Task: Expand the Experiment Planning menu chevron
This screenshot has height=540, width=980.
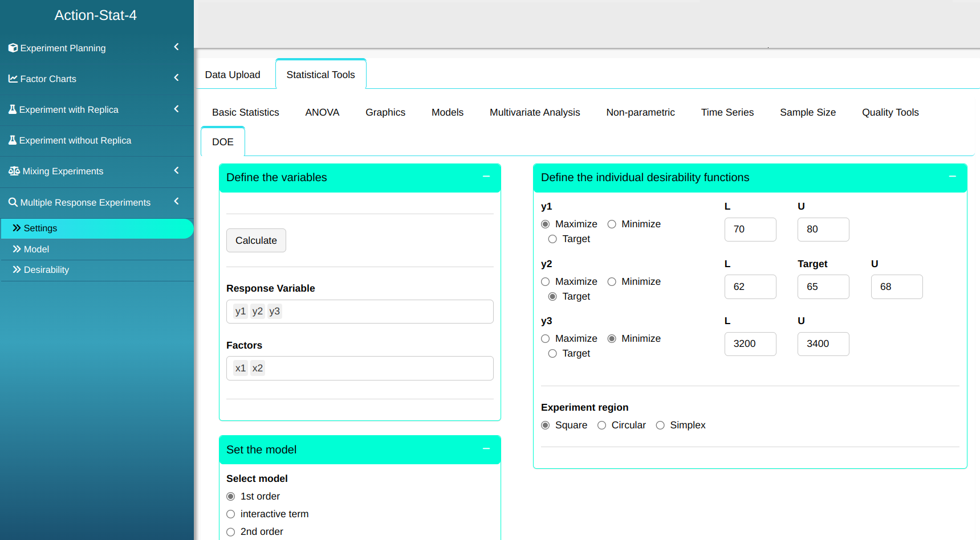Action: click(176, 47)
